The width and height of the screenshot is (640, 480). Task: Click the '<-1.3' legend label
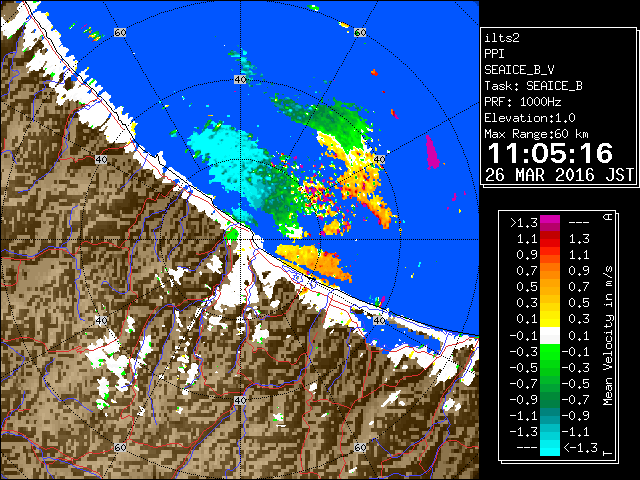(580, 448)
